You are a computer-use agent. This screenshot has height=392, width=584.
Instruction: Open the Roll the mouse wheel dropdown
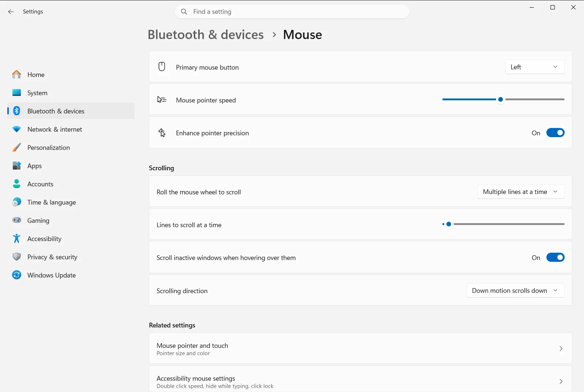[x=521, y=191]
